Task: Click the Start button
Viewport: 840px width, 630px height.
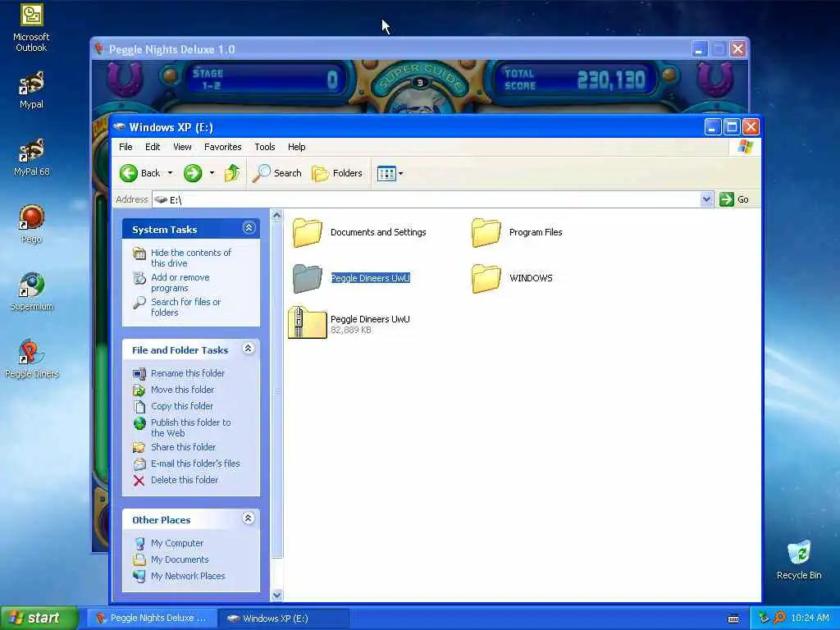Action: point(39,619)
